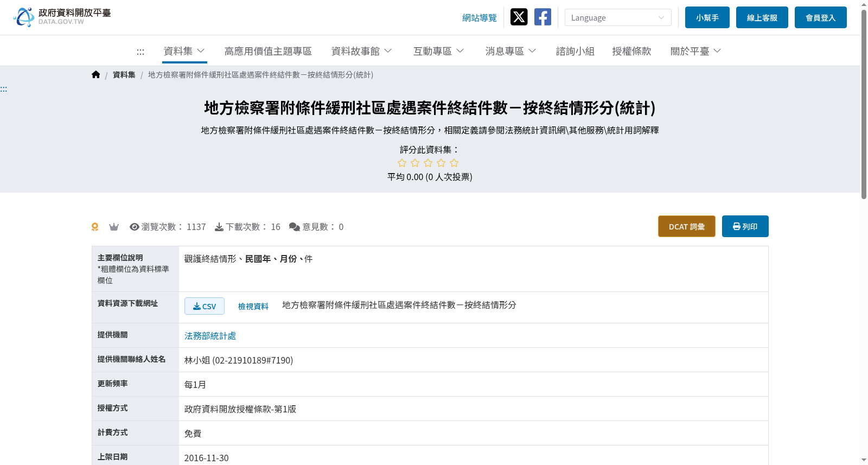Click contact text 林小姐 (02-21910189#7190)
This screenshot has width=868, height=465.
coord(239,360)
